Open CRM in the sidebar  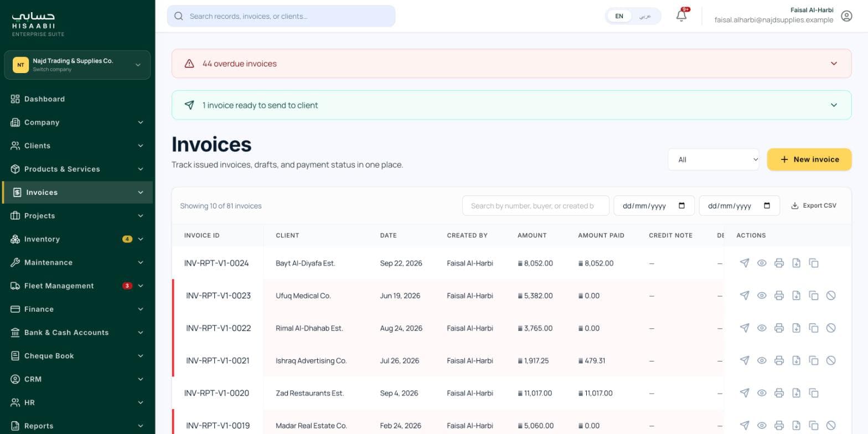click(x=77, y=379)
